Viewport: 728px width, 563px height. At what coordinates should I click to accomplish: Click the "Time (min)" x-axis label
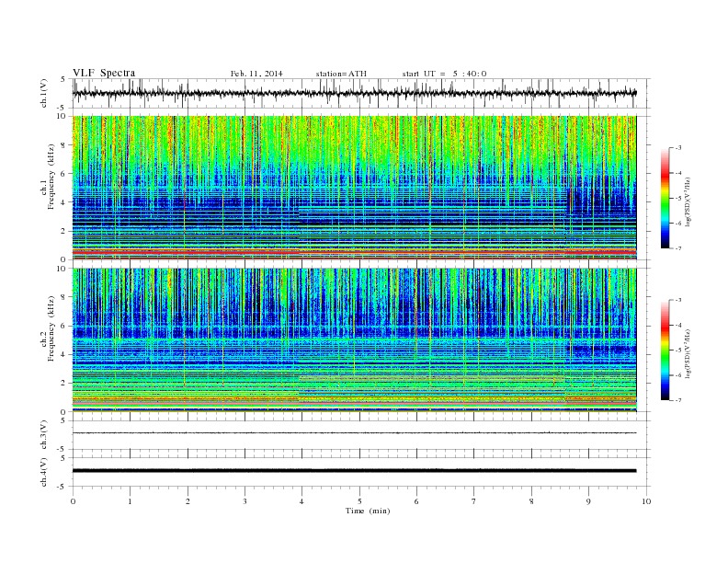coord(368,511)
